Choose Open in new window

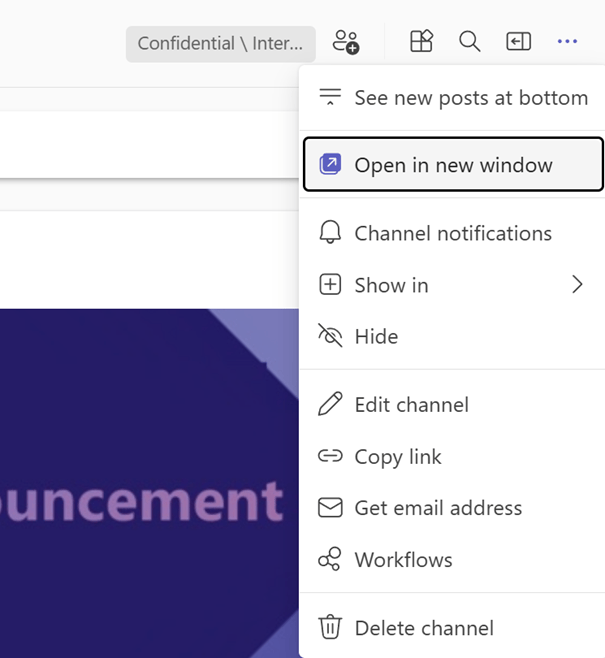point(453,165)
